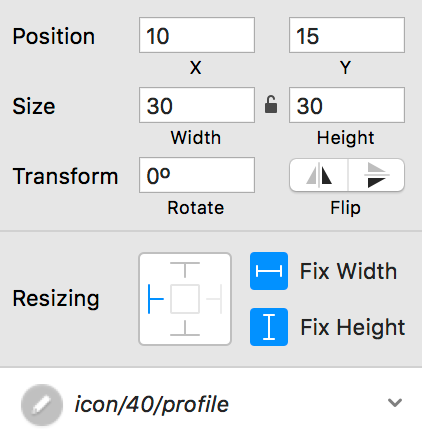The image size is (422, 440).
Task: Pin to right edge in resizing box
Action: click(x=214, y=299)
